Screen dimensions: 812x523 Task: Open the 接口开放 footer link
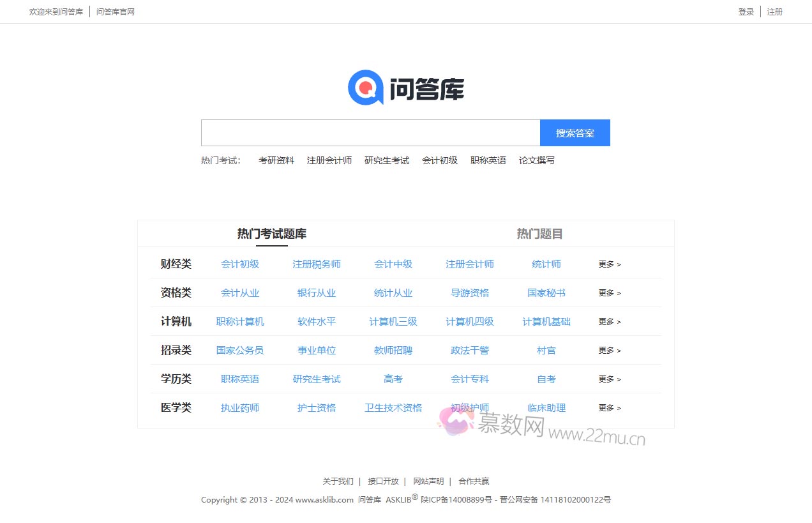click(x=383, y=481)
